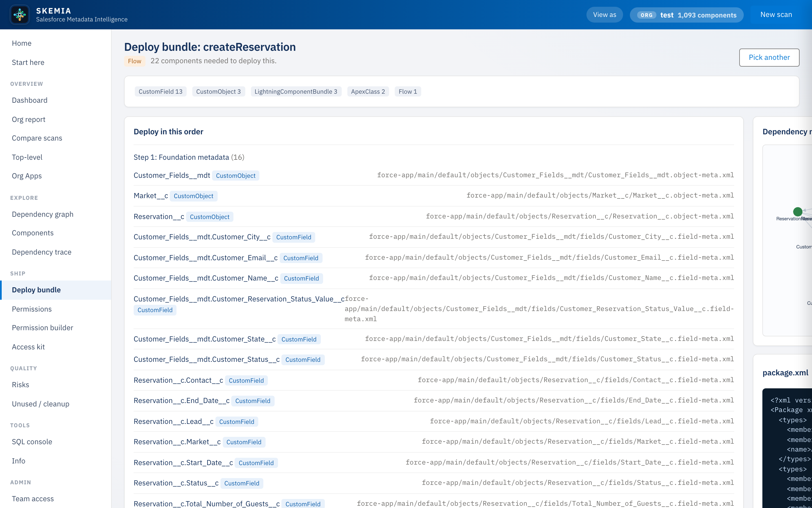This screenshot has width=812, height=508.
Task: Click Customer_Fields__mdt.Customer_Status__c row name
Action: pos(207,360)
